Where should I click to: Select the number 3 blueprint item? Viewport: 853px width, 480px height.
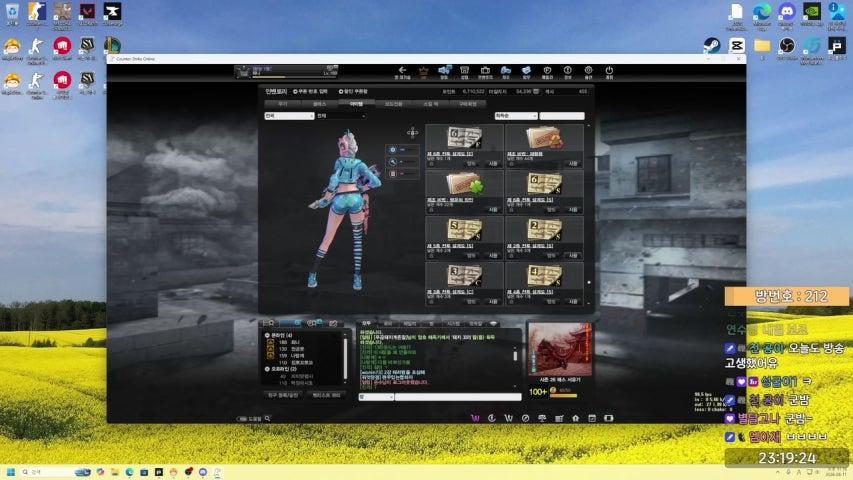point(464,283)
